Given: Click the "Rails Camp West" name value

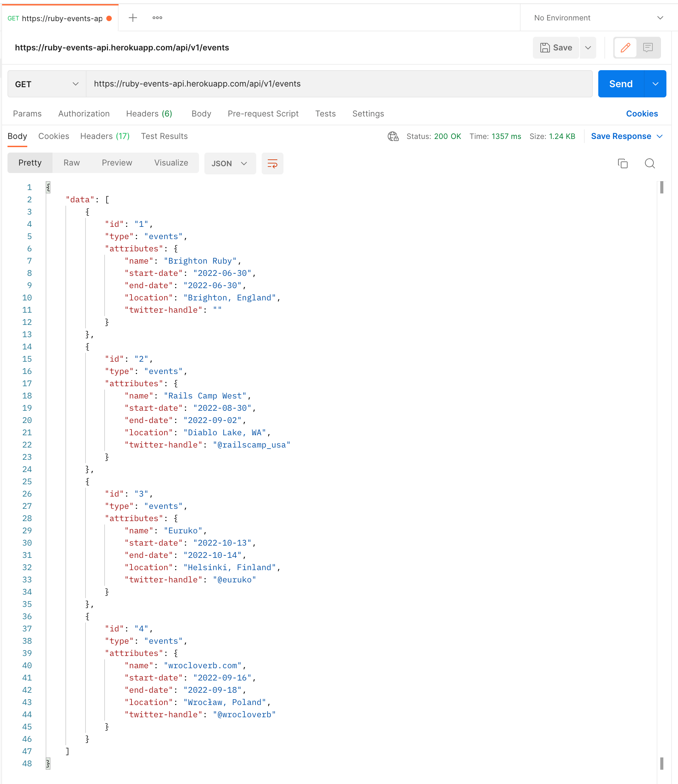Looking at the screenshot, I should coord(205,396).
